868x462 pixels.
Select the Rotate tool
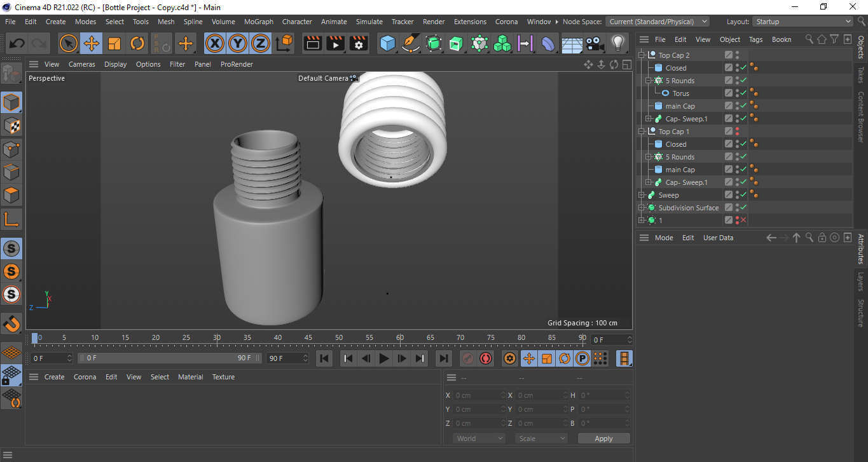[x=137, y=44]
